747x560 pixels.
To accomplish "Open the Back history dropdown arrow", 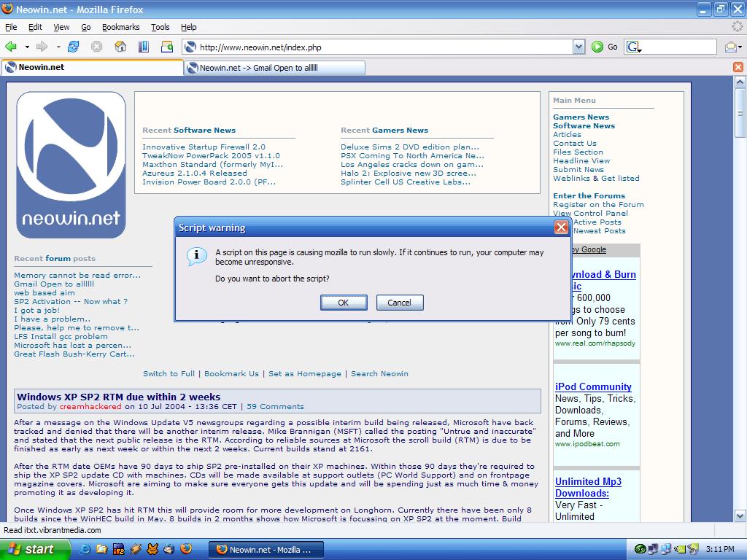I will [x=27, y=47].
